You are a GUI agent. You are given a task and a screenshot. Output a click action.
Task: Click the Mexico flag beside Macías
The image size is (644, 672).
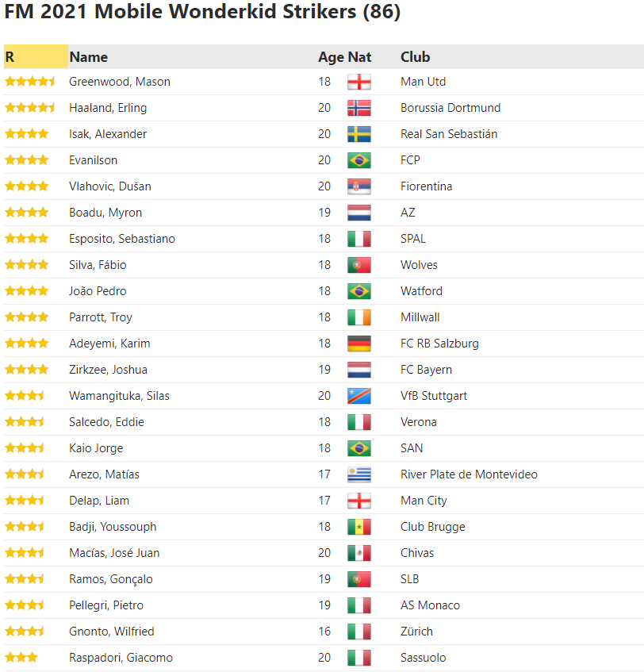[x=358, y=553]
